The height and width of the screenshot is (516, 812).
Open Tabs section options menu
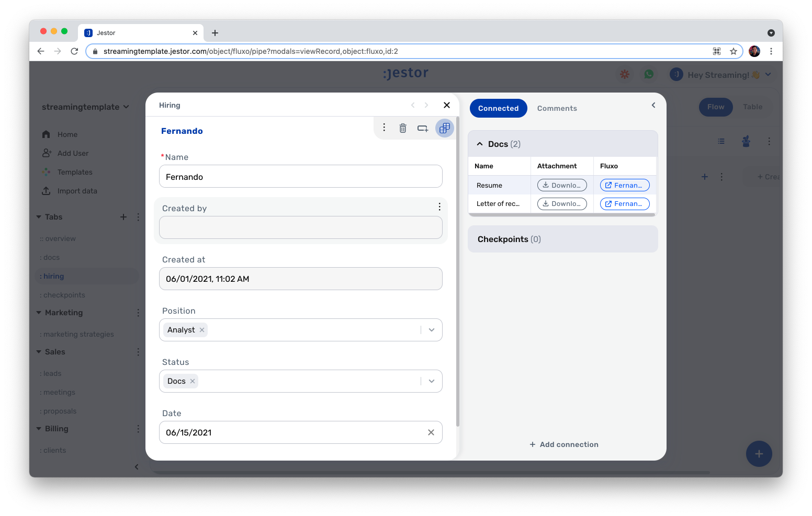138,217
